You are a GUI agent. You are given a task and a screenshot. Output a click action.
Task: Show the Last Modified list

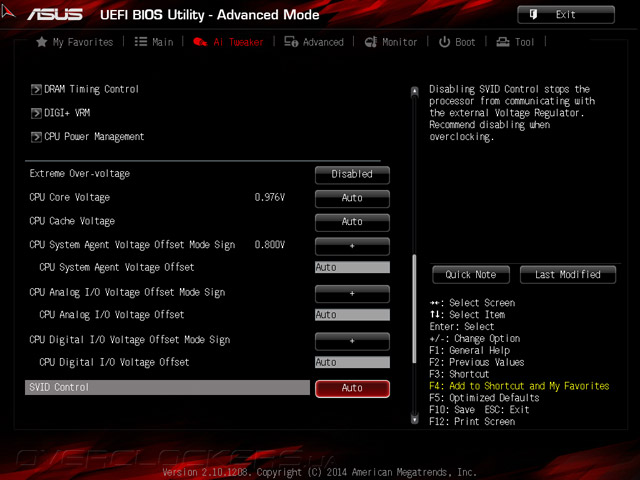click(568, 274)
